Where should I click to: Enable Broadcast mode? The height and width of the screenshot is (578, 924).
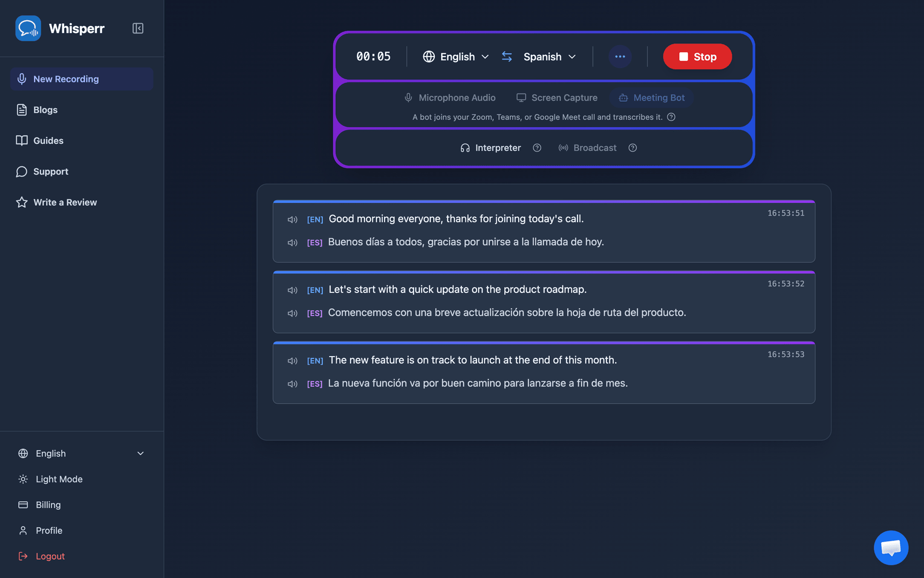tap(587, 148)
